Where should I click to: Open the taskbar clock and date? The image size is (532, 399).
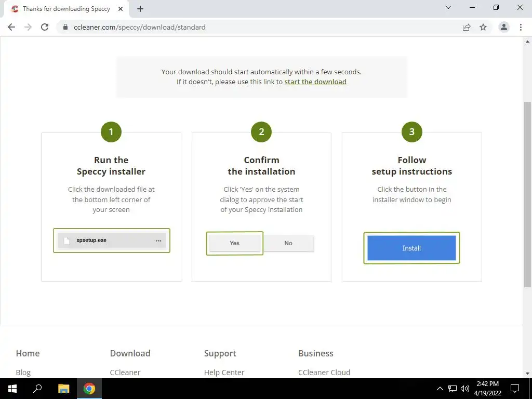(x=487, y=389)
